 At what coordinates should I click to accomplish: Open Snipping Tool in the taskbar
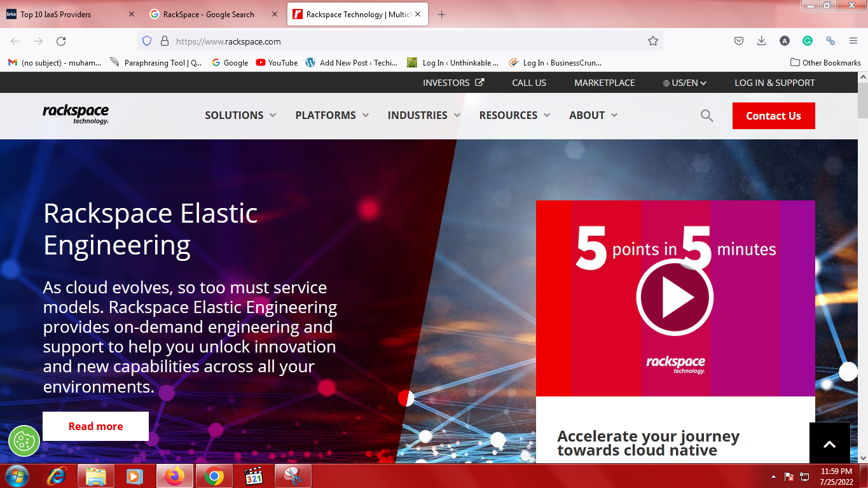click(x=293, y=476)
